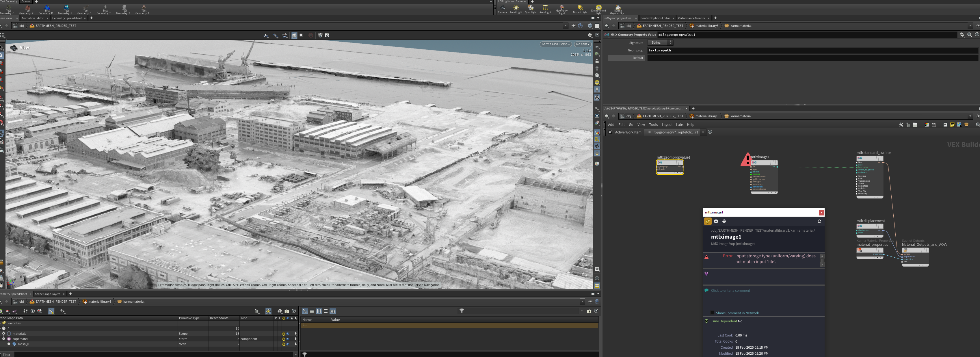Click the Default parameter field

[812, 58]
